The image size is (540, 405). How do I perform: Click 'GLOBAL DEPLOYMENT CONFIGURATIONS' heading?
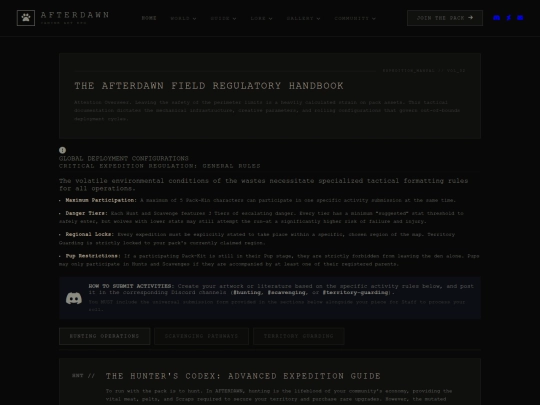[x=124, y=158]
